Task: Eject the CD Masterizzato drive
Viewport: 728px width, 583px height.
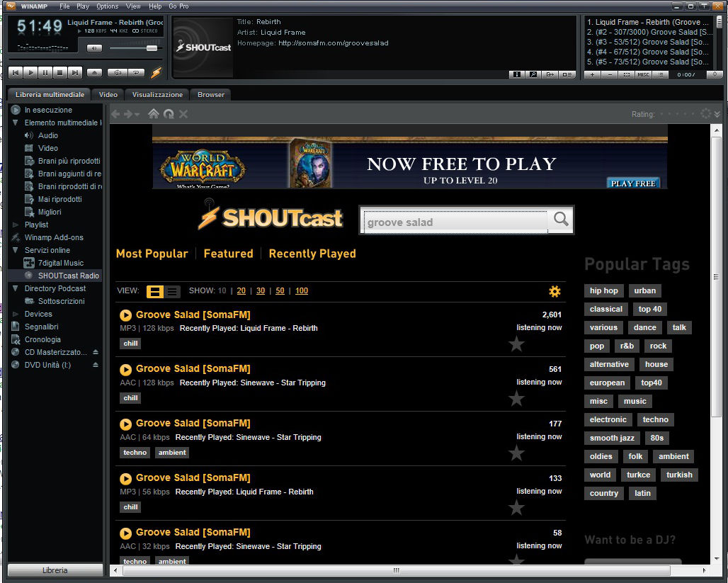Action: (95, 352)
